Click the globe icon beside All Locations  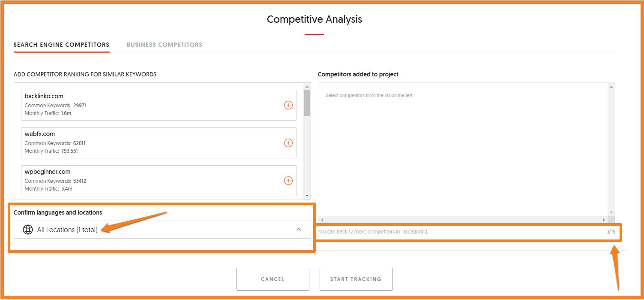(28, 230)
